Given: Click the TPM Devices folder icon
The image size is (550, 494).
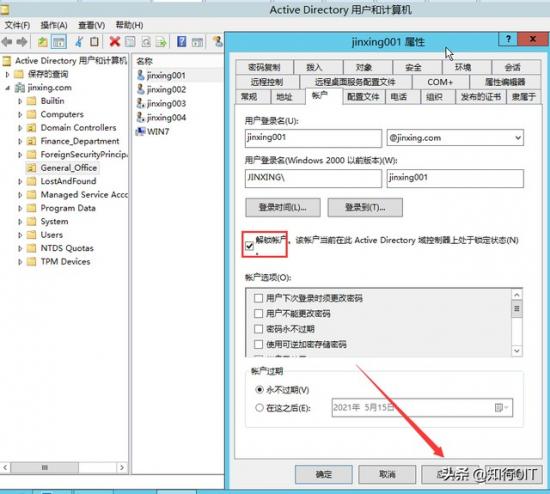Looking at the screenshot, I should click(32, 261).
